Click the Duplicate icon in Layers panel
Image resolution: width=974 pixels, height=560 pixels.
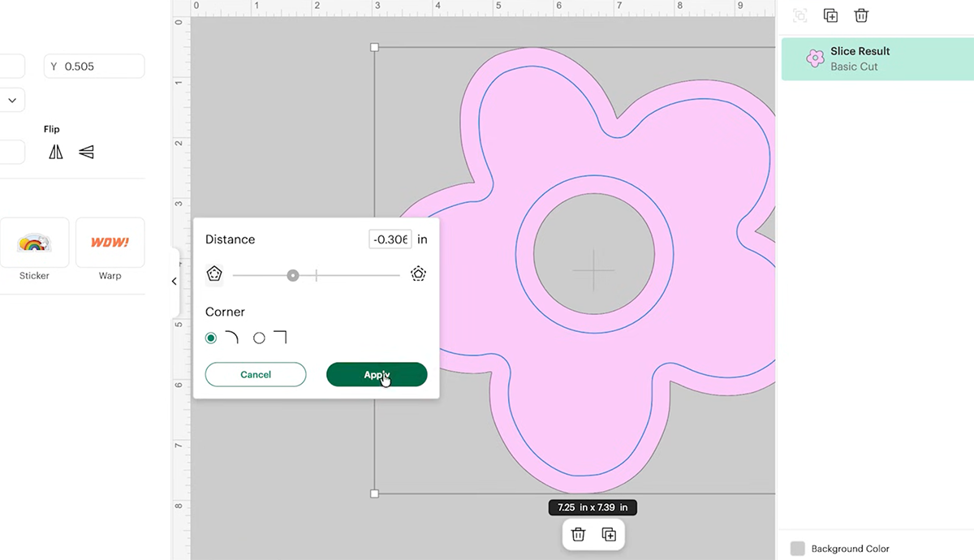click(x=830, y=15)
